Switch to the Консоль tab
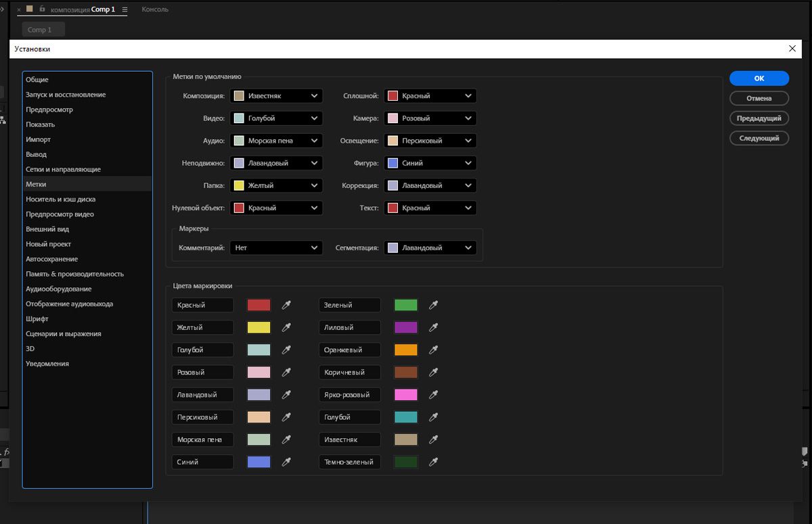Screen dimensions: 812x524 click(155, 9)
